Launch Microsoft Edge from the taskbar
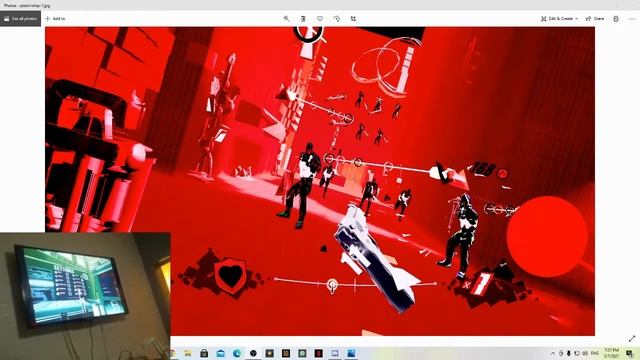Image resolution: width=640 pixels, height=360 pixels. click(237, 353)
